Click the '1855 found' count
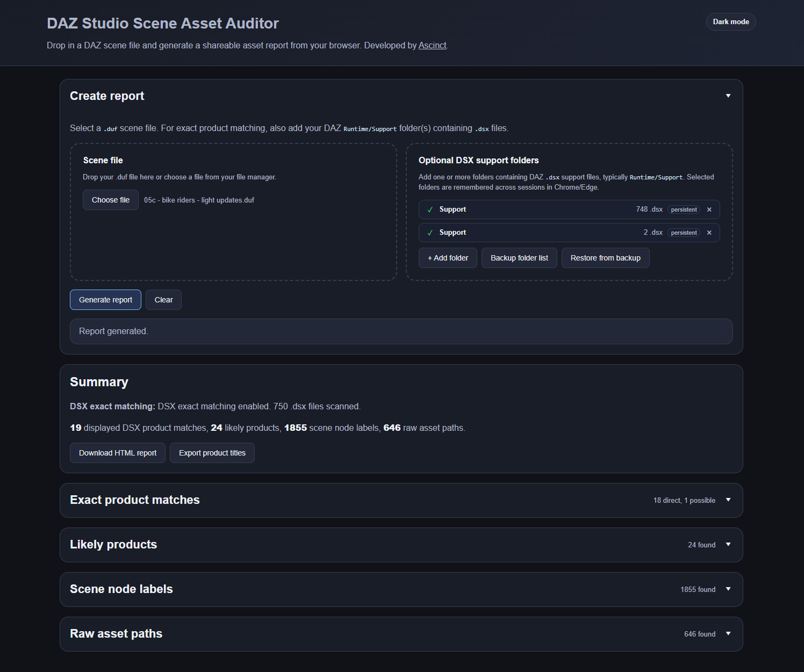The image size is (804, 672). (698, 590)
